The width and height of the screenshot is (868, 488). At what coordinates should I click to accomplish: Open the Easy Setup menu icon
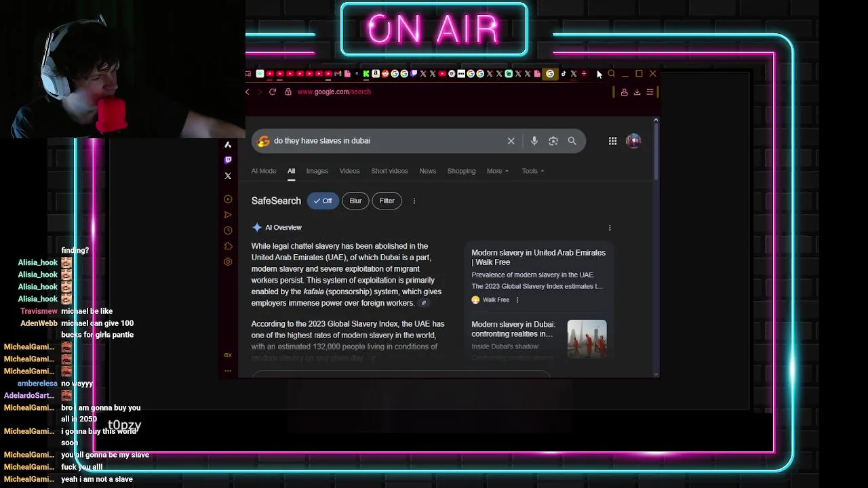650,91
